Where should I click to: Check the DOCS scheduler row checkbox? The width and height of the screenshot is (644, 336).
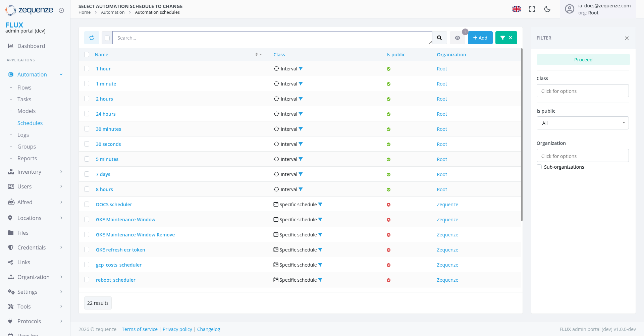(87, 204)
